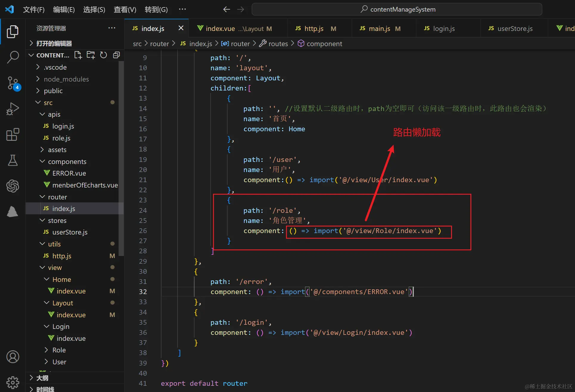575x392 pixels.
Task: Expand the node_modules folder
Action: tap(66, 79)
